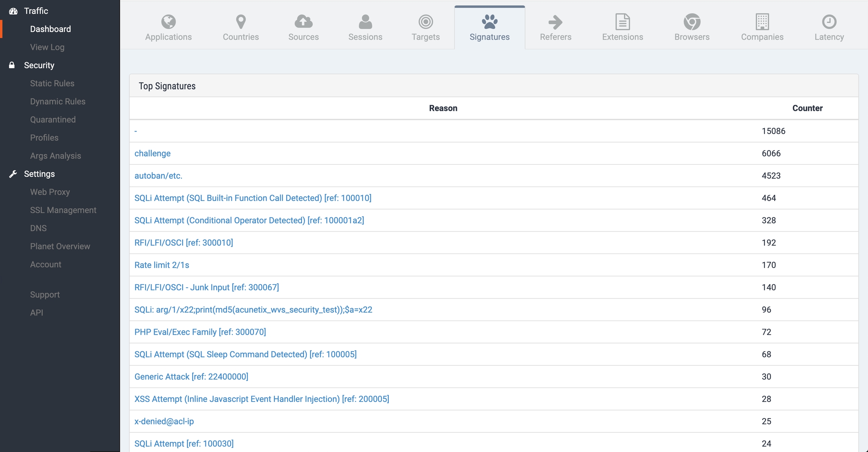This screenshot has height=452, width=868.
Task: Open PHP Eval/Exec Family signature
Action: pos(200,332)
